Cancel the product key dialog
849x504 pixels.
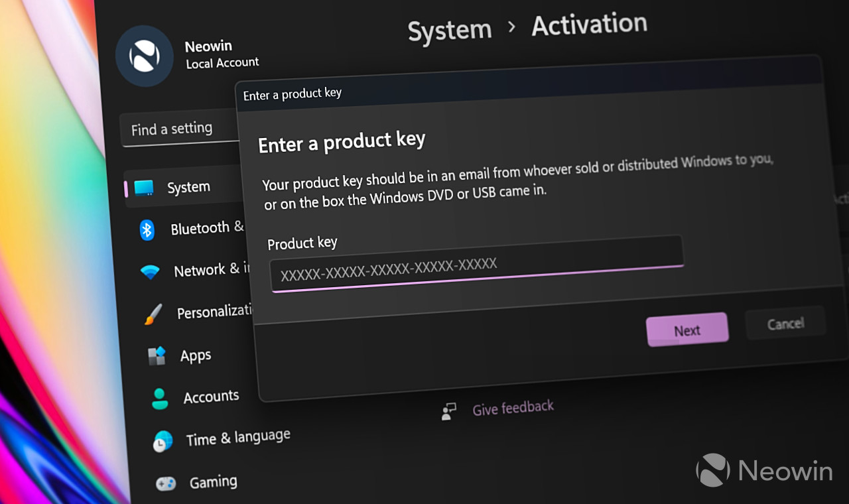(785, 324)
